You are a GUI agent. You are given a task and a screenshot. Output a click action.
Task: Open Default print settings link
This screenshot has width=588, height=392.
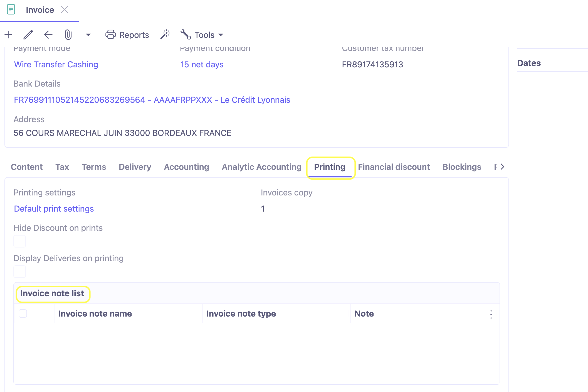(54, 209)
